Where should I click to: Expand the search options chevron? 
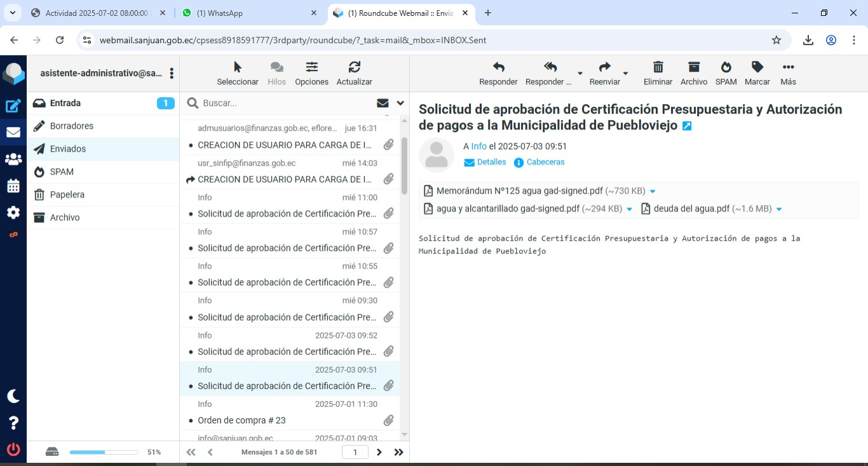[x=400, y=103]
